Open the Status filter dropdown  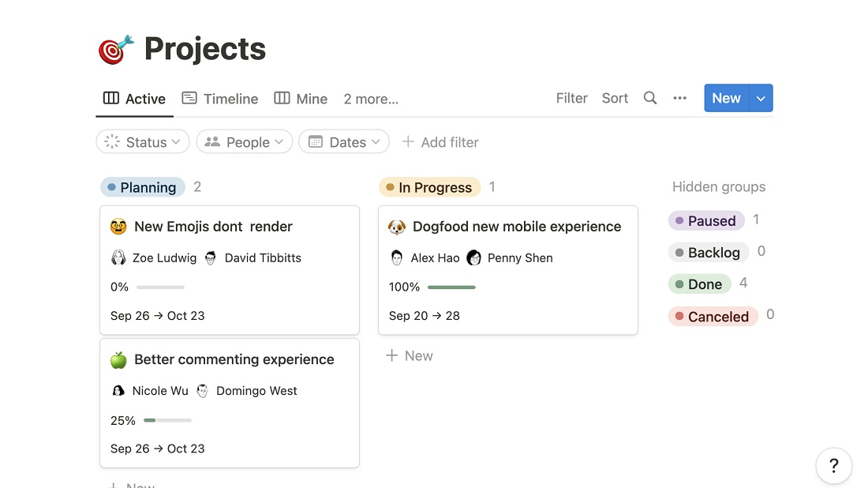click(x=142, y=142)
